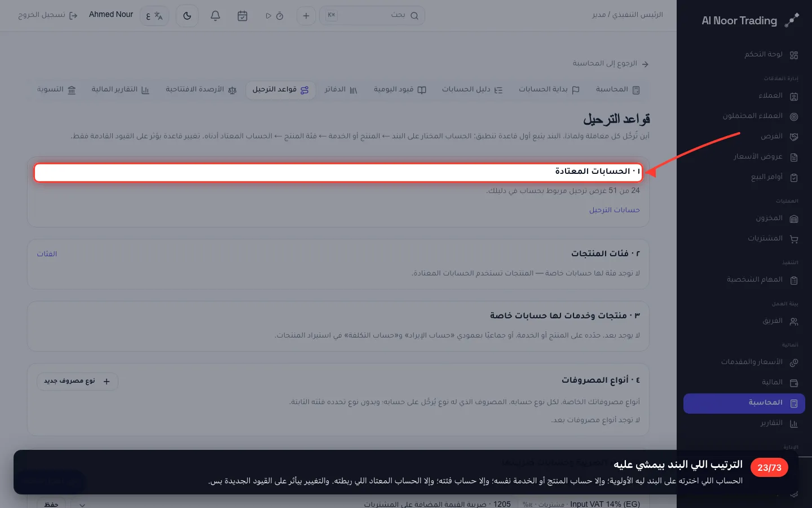Log out via تسجيل الخروج
Screen dimensions: 812x508
tap(48, 15)
